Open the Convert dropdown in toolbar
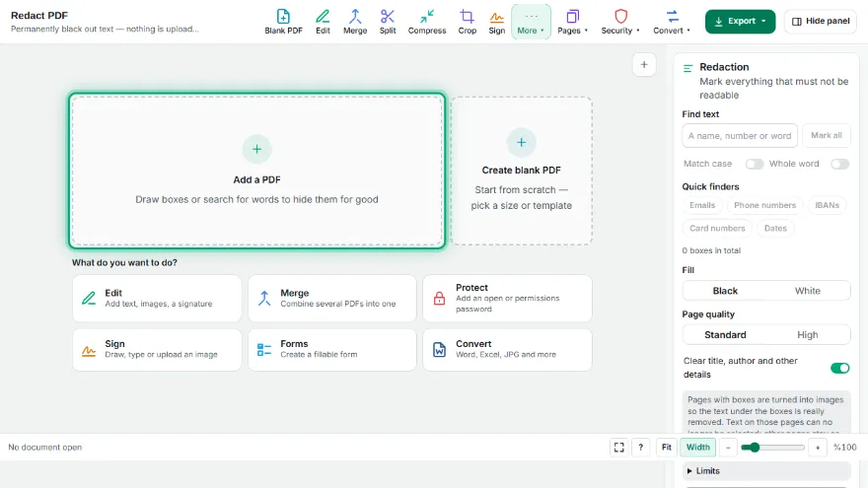The width and height of the screenshot is (868, 488). pos(672,22)
